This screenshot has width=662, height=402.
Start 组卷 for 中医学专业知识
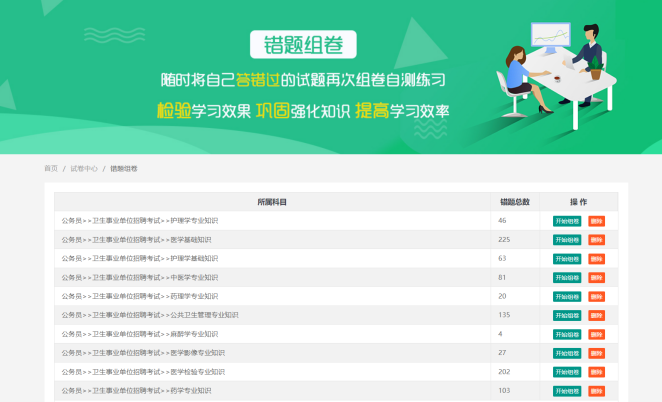[x=567, y=278]
